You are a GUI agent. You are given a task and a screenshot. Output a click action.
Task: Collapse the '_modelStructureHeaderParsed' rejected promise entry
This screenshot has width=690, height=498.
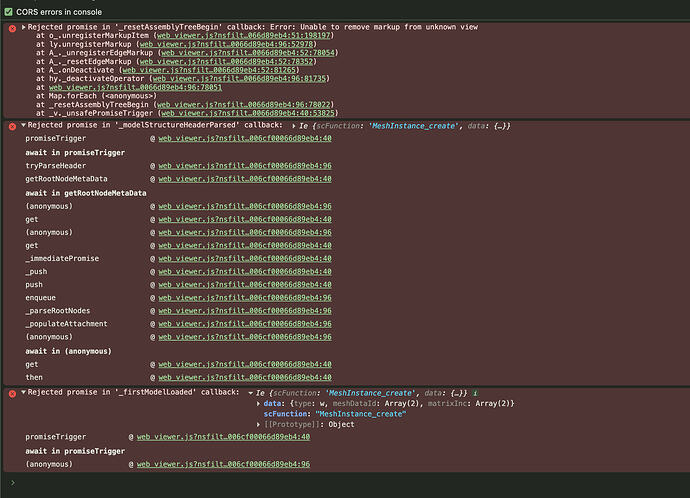[x=24, y=125]
